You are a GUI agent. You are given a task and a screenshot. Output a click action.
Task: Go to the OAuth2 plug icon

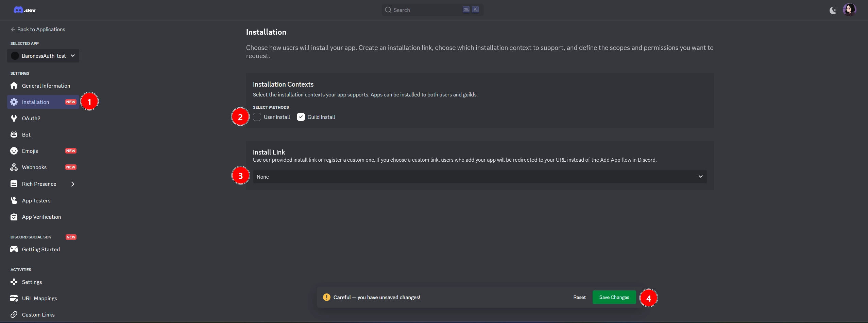[x=14, y=118]
